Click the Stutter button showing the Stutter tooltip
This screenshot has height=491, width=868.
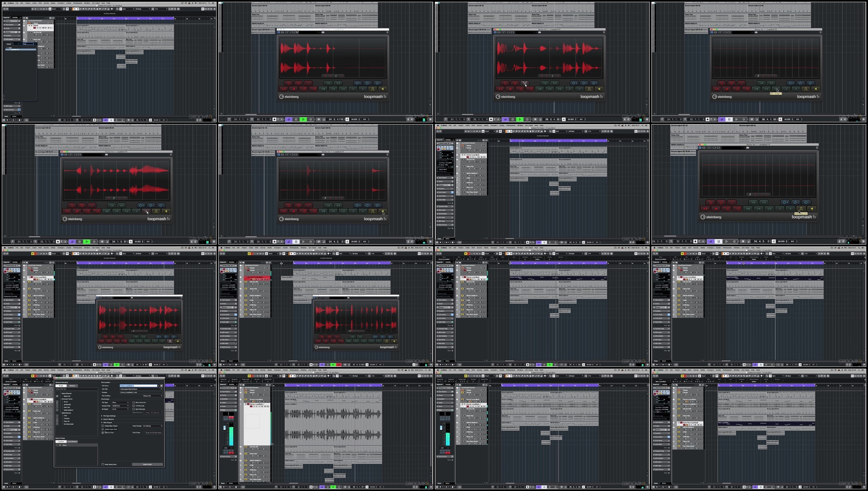click(x=776, y=89)
